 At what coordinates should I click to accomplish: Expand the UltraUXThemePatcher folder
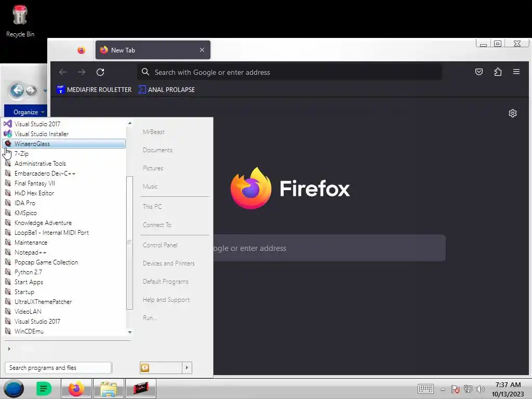[64, 301]
